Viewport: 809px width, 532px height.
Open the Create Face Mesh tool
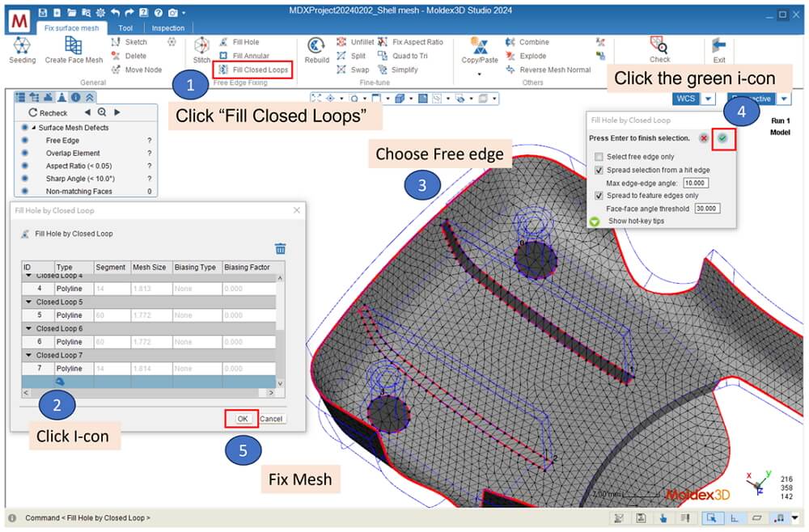coord(74,45)
